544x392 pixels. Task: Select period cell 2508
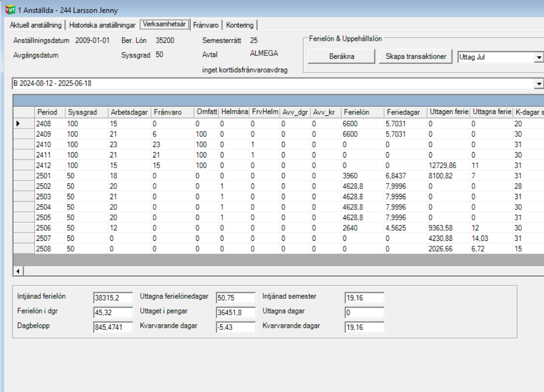[50, 248]
